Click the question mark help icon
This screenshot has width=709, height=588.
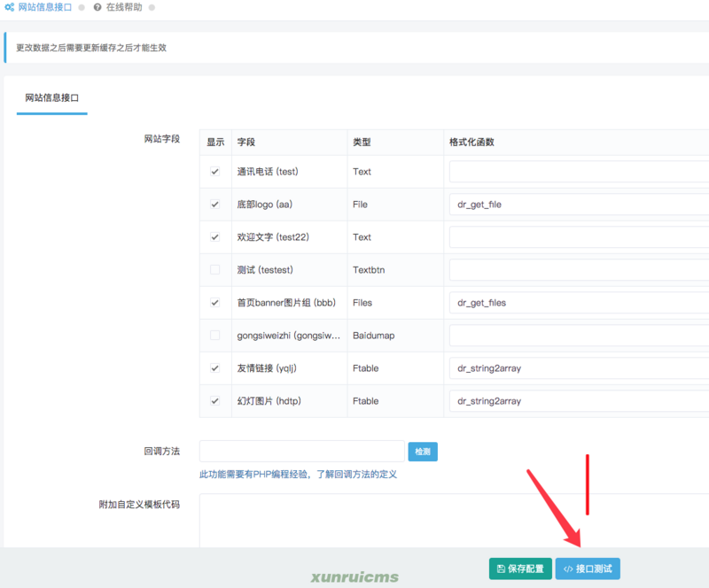(97, 7)
